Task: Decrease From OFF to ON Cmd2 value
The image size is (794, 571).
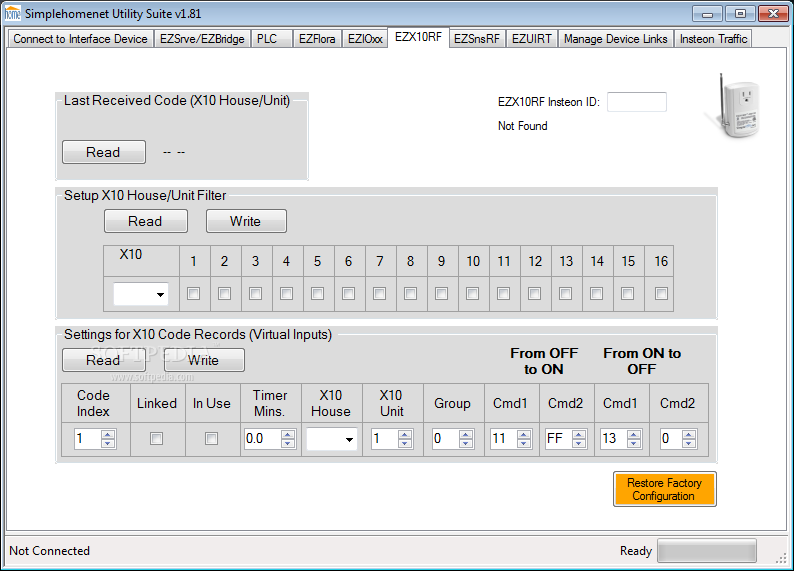Action: click(579, 443)
